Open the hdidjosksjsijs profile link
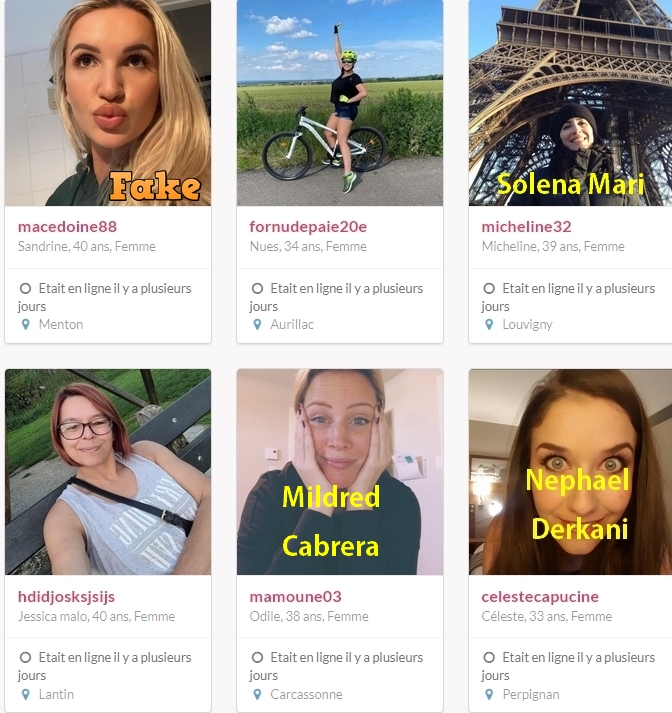This screenshot has width=672, height=713. [66, 597]
